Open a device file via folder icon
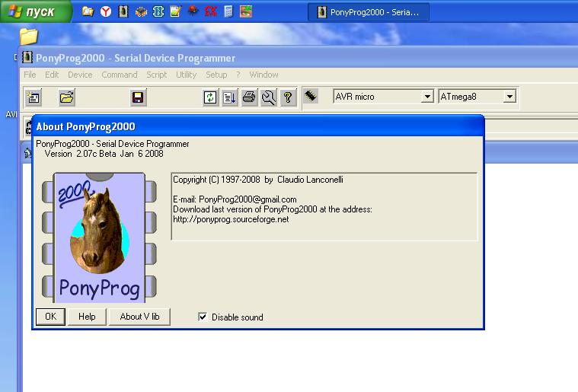This screenshot has height=392, width=578. click(x=67, y=97)
